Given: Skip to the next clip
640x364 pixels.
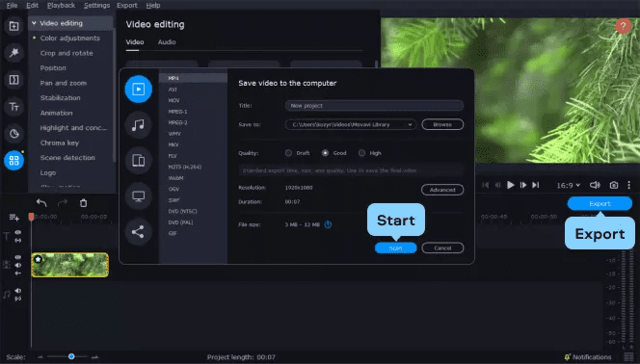Looking at the screenshot, I should [536, 185].
